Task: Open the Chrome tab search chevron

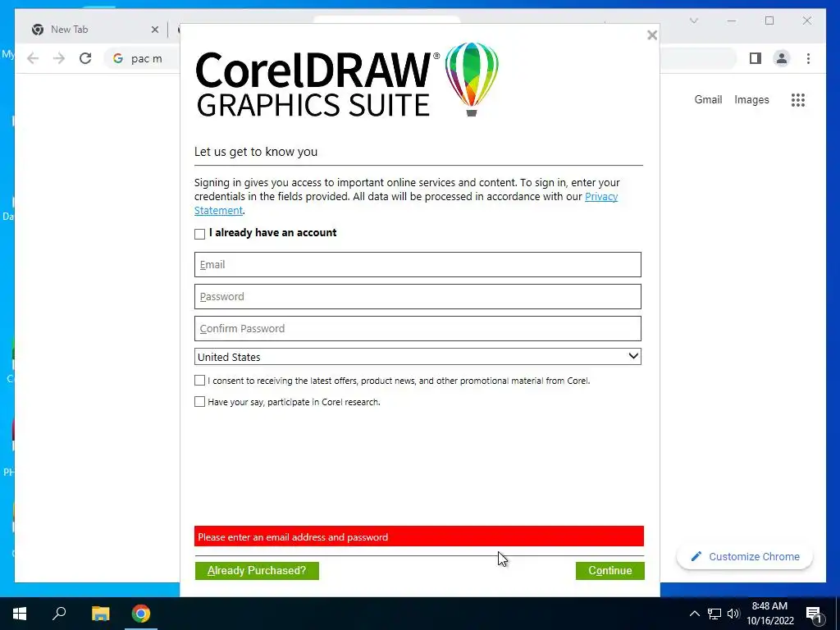Action: point(694,21)
